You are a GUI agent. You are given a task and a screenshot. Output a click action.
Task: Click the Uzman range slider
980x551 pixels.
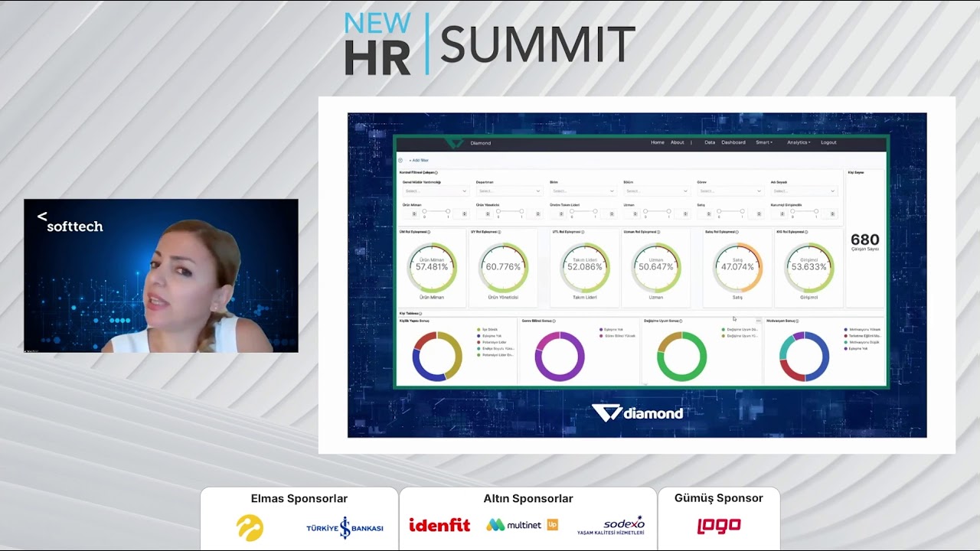pyautogui.click(x=658, y=211)
